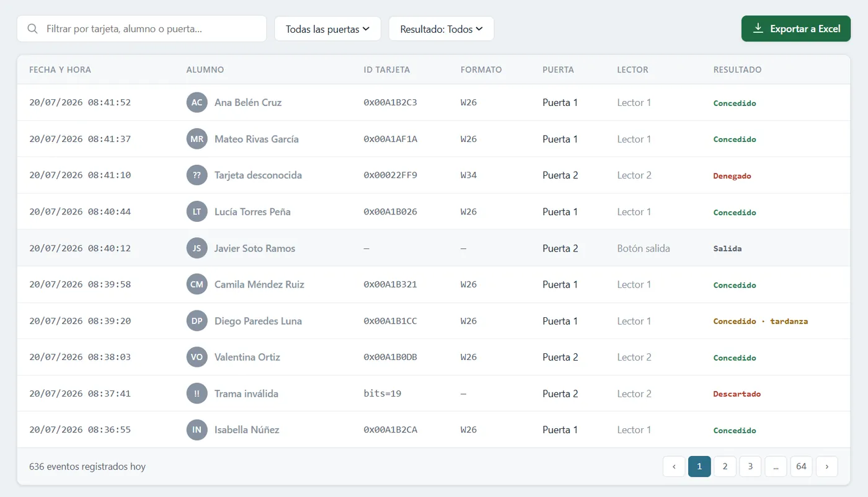The width and height of the screenshot is (868, 497).
Task: Click the LECTOR column header
Action: coord(633,69)
